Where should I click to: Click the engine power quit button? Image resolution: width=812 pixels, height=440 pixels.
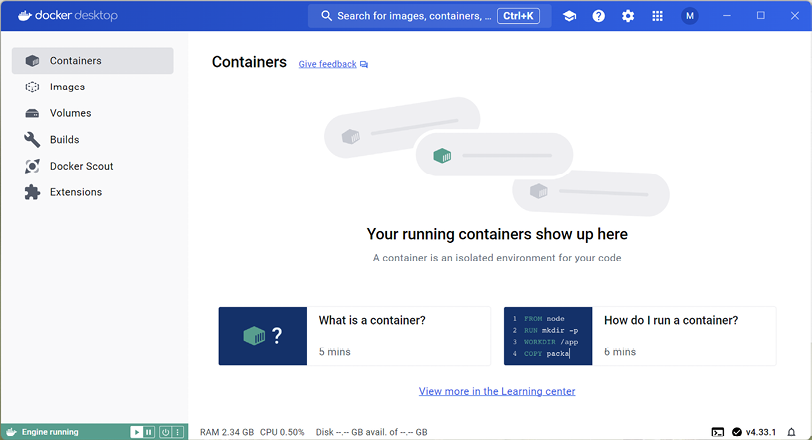coord(165,432)
